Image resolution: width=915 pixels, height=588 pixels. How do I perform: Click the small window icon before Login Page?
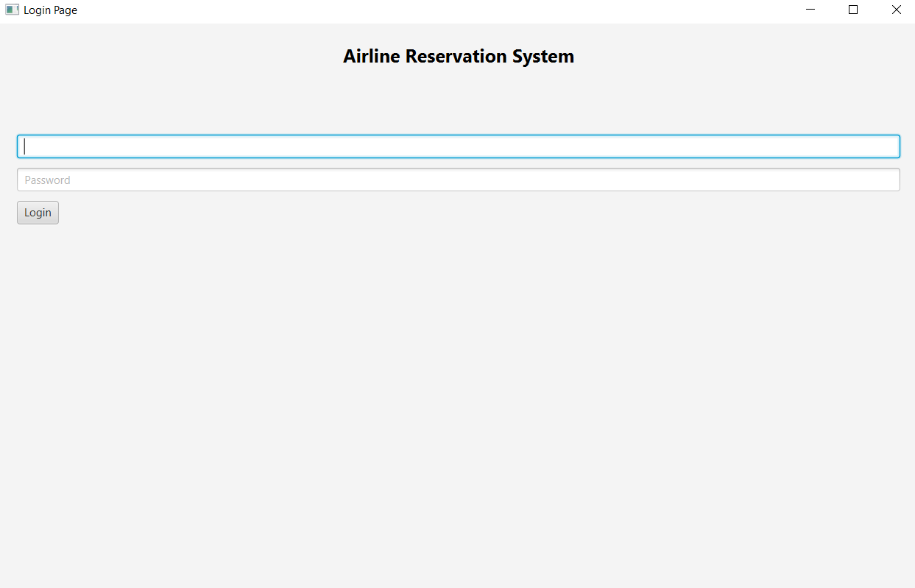coord(10,10)
